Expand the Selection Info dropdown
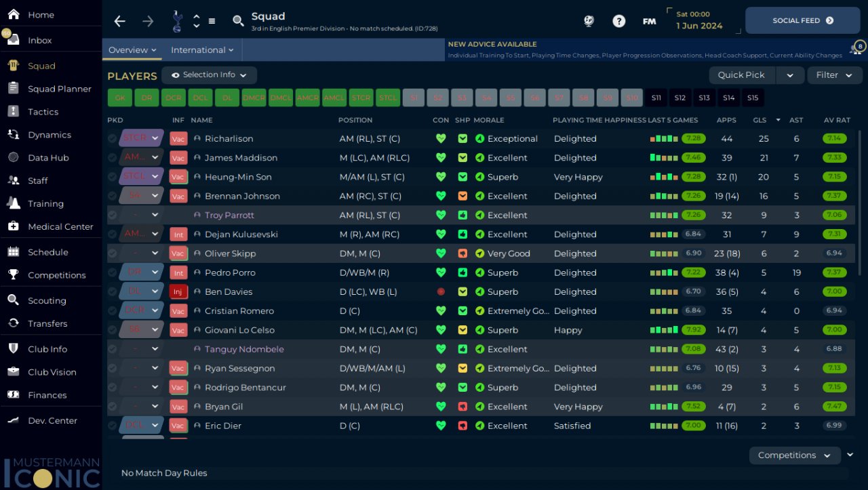The height and width of the screenshot is (490, 868). point(209,75)
